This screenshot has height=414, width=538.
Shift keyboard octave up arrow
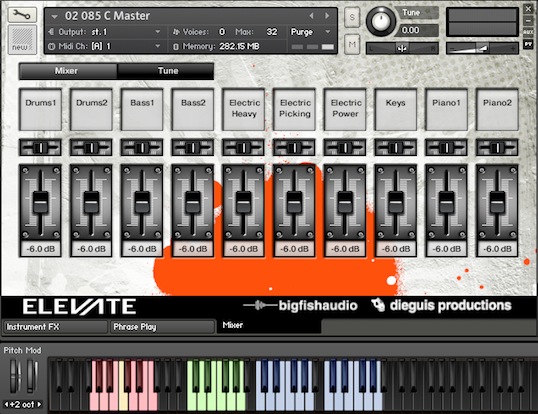[x=39, y=404]
